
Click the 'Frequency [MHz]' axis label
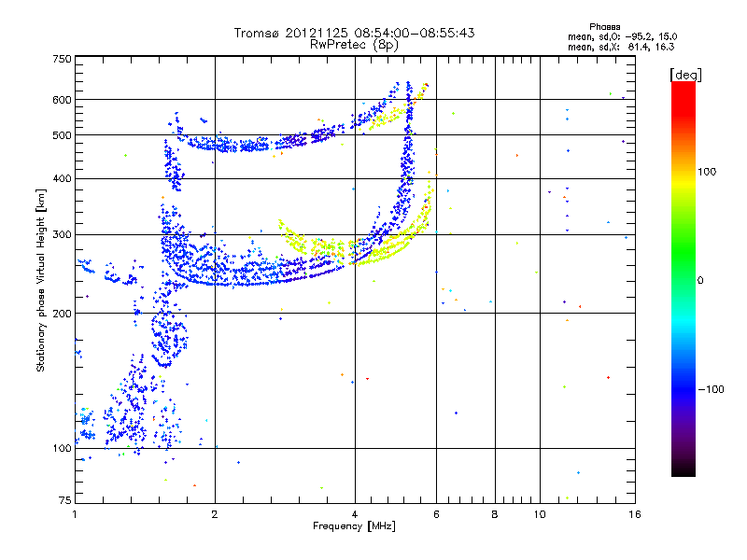tap(354, 526)
